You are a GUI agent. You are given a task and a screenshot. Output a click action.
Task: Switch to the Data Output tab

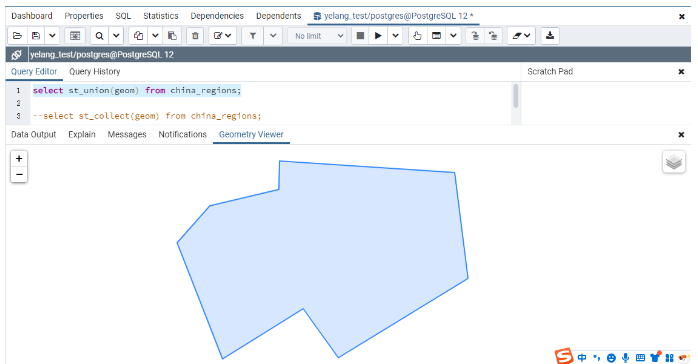pos(33,134)
